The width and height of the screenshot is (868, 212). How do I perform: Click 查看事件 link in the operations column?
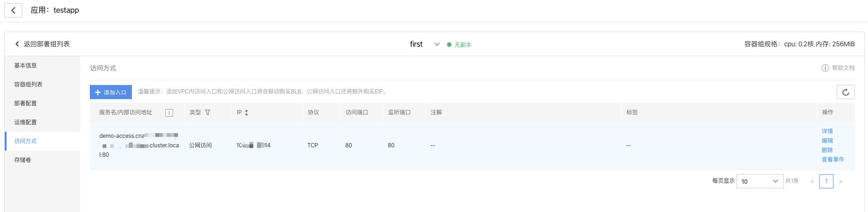pos(833,160)
